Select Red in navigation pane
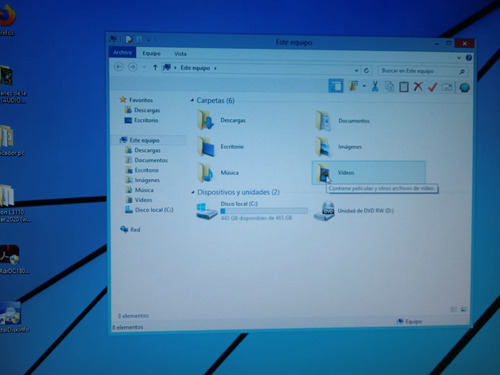This screenshot has width=500, height=375. pos(130,229)
